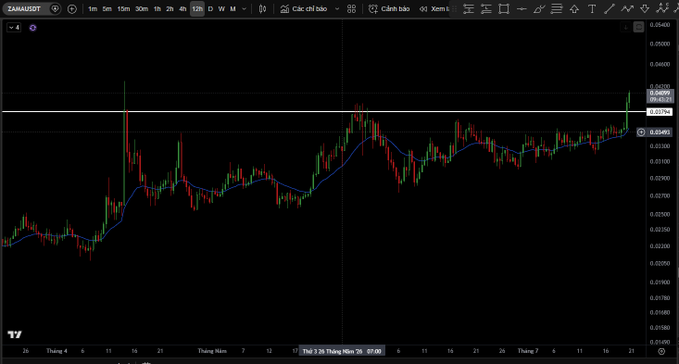Select the Elliott wave pattern tool

pyautogui.click(x=662, y=8)
